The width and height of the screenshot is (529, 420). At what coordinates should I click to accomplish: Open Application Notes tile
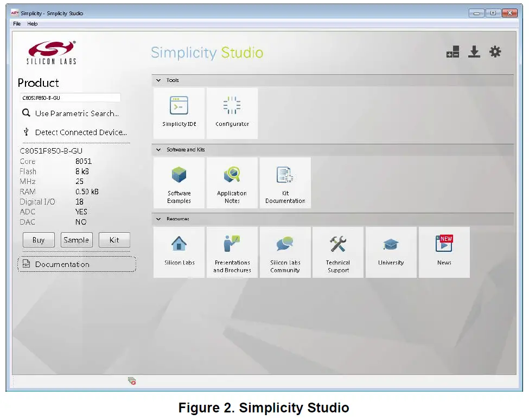click(232, 182)
